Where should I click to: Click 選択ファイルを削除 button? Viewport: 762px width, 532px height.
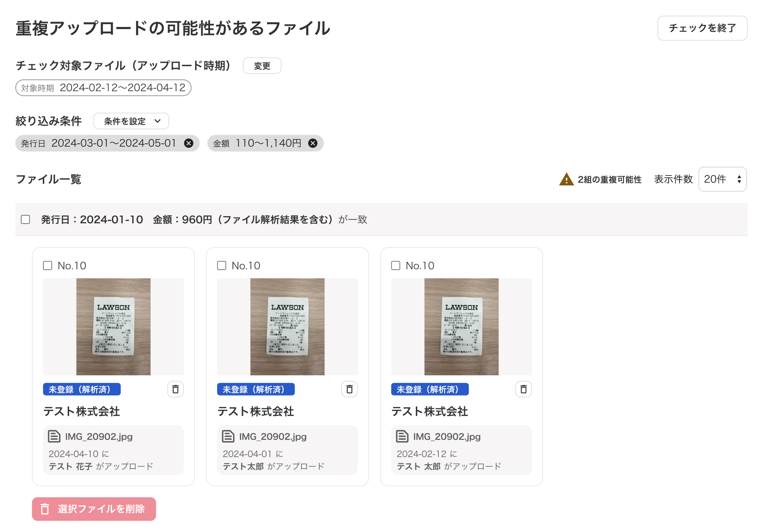tap(94, 509)
